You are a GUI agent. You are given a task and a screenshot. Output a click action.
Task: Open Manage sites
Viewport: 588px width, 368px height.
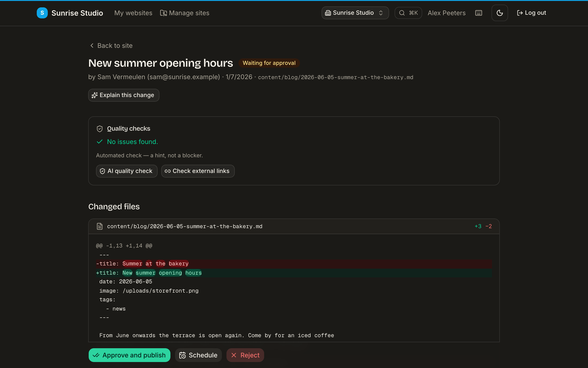click(x=185, y=13)
